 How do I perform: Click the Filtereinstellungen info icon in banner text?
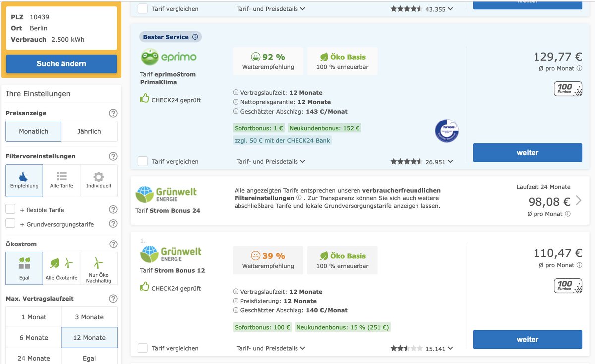[298, 198]
